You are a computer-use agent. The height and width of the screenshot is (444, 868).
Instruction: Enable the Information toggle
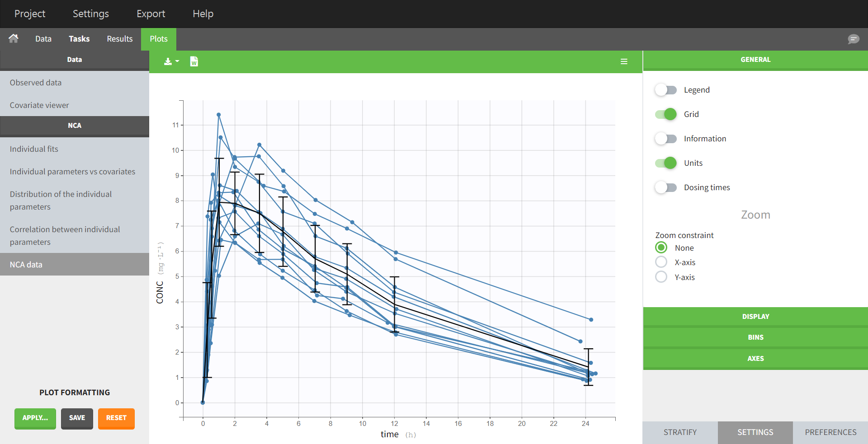[665, 139]
